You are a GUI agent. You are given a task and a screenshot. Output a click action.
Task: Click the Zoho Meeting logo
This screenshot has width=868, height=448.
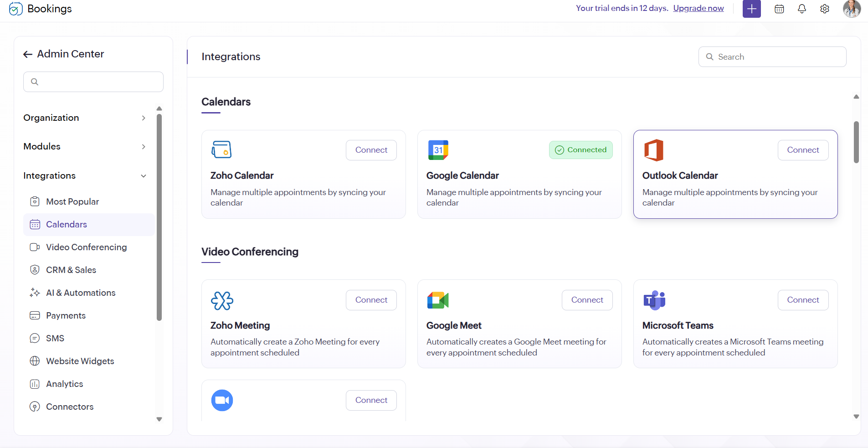(222, 300)
